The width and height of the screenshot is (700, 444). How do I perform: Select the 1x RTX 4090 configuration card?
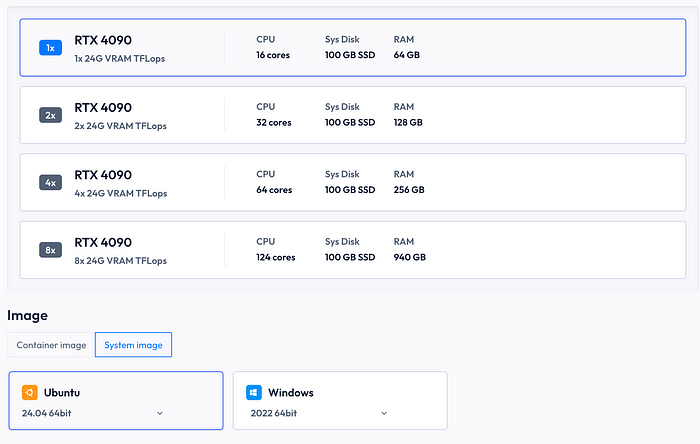[x=353, y=48]
